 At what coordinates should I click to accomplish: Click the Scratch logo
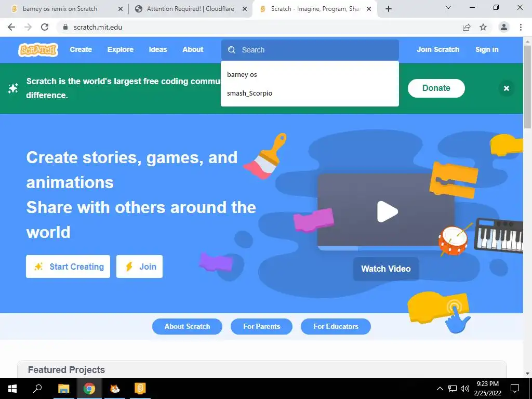pos(38,50)
